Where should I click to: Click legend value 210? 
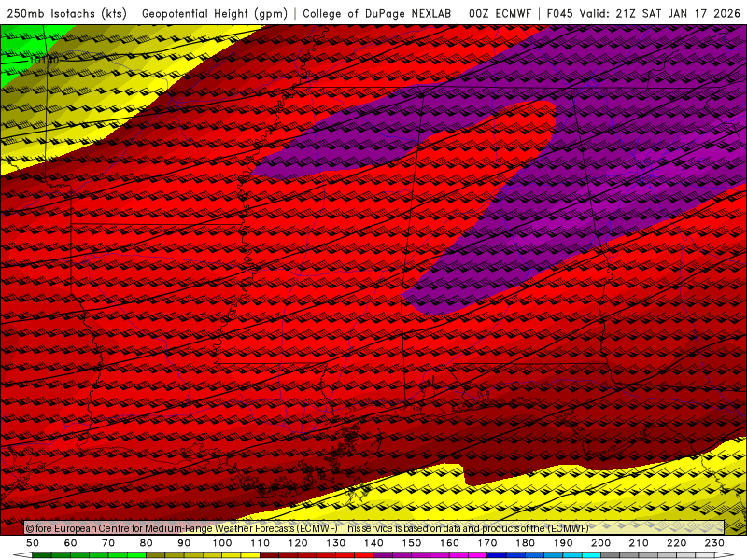point(639,543)
